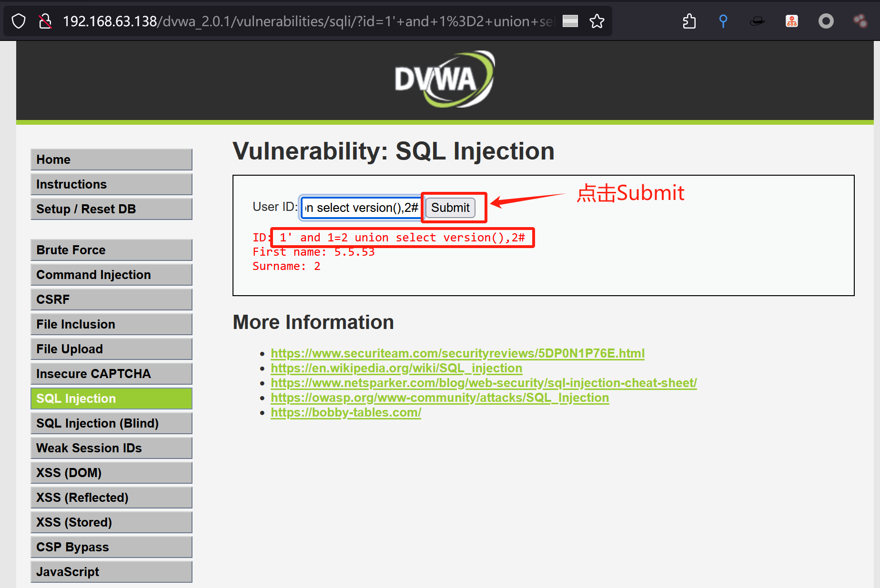Click the black hat extension icon
The width and height of the screenshot is (880, 588).
point(757,21)
